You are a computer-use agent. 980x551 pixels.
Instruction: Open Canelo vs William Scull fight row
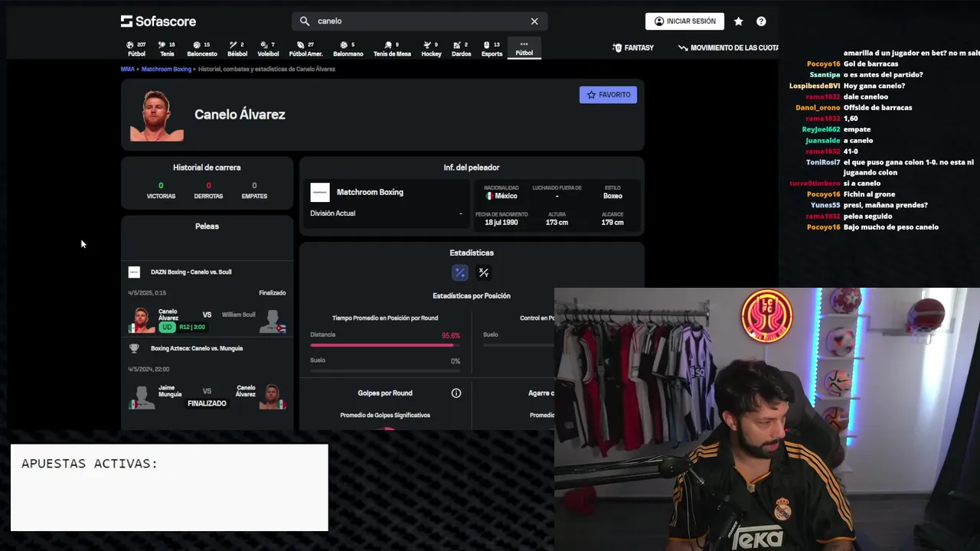(x=207, y=319)
